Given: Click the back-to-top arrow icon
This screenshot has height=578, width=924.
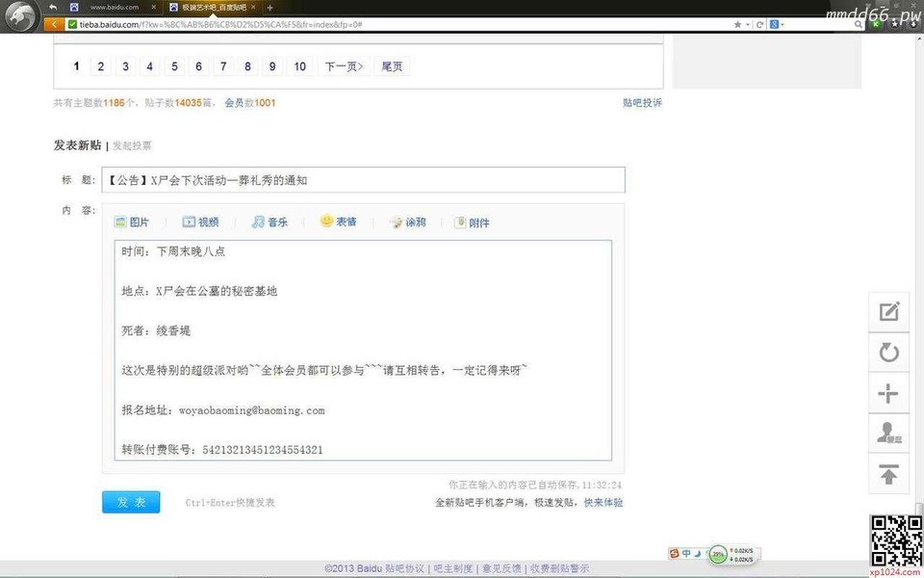Looking at the screenshot, I should [x=888, y=474].
